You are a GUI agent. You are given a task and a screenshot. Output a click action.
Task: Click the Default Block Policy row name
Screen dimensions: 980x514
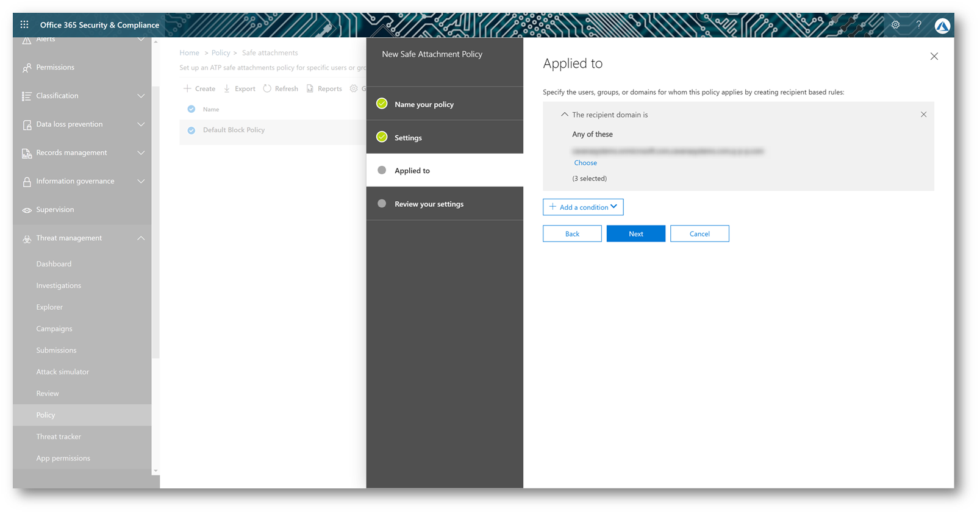point(234,130)
